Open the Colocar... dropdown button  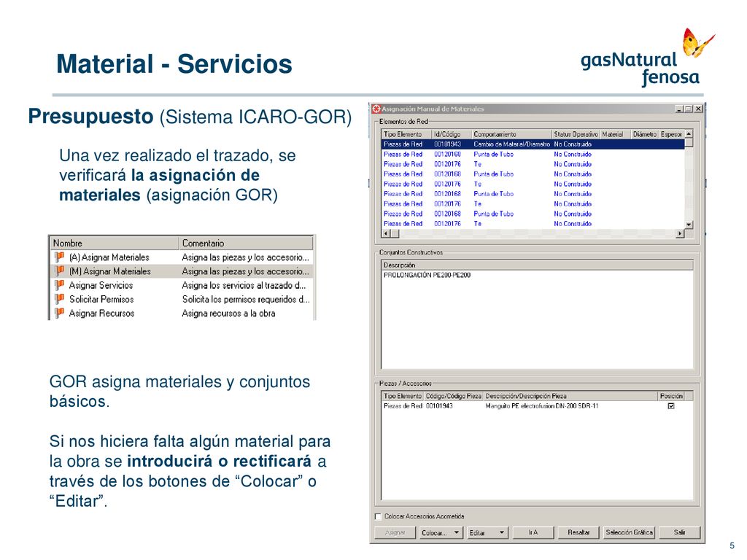[x=440, y=532]
